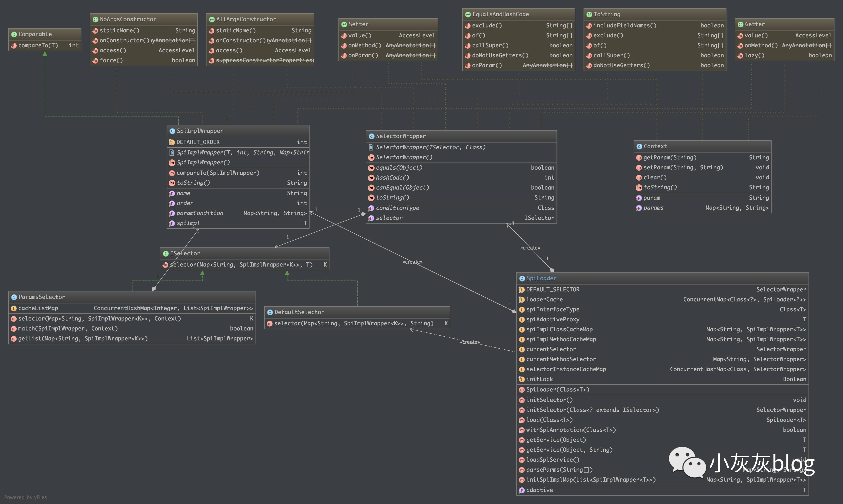Click the field icon beside cacheListMap

tap(14, 308)
